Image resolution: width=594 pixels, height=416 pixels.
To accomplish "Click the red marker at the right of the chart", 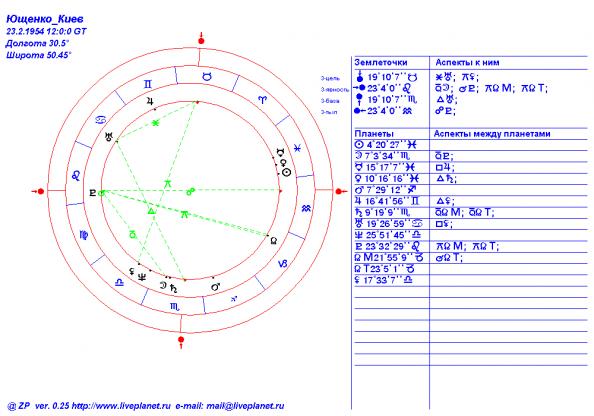I will coord(340,191).
